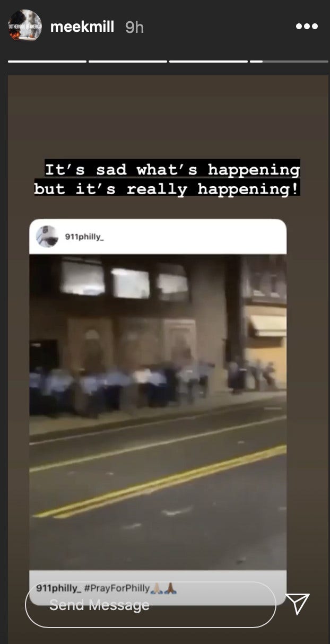Viewport: 330px width, 644px height.
Task: Tap the 9h timestamp label
Action: [134, 28]
